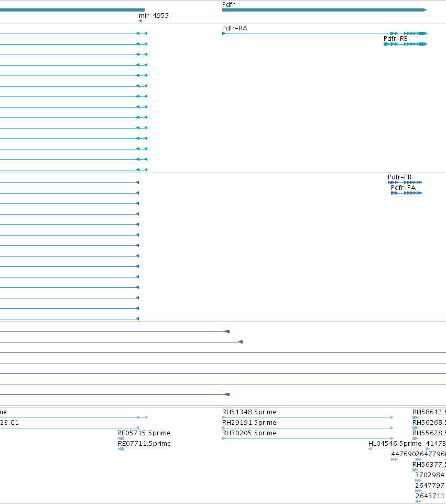
Task: Open EST feature RH51348.5prime
Action: (x=249, y=412)
